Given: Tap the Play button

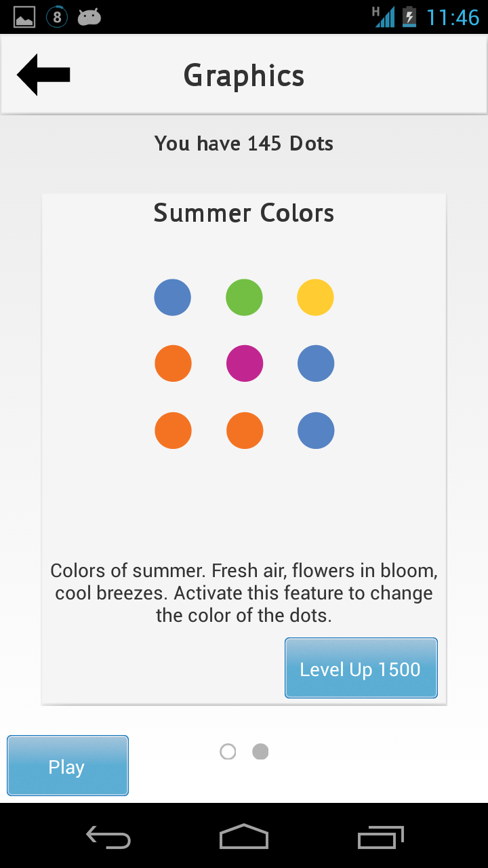Looking at the screenshot, I should pyautogui.click(x=67, y=766).
